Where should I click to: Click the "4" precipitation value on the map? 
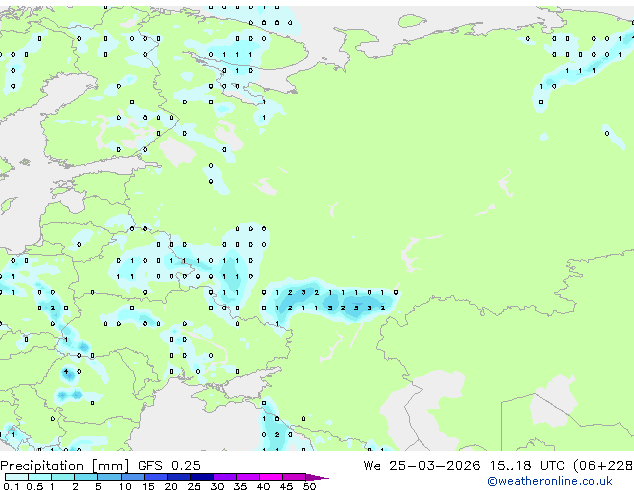pos(66,371)
